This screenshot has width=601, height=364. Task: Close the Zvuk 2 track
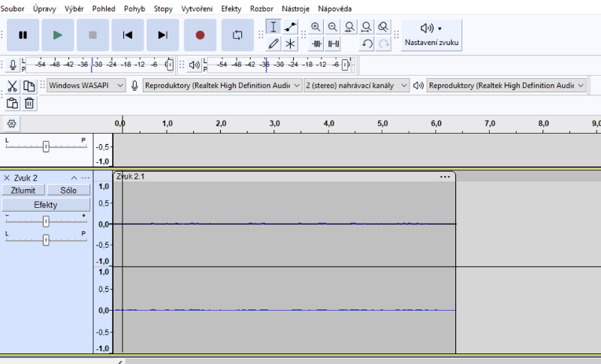click(x=7, y=178)
